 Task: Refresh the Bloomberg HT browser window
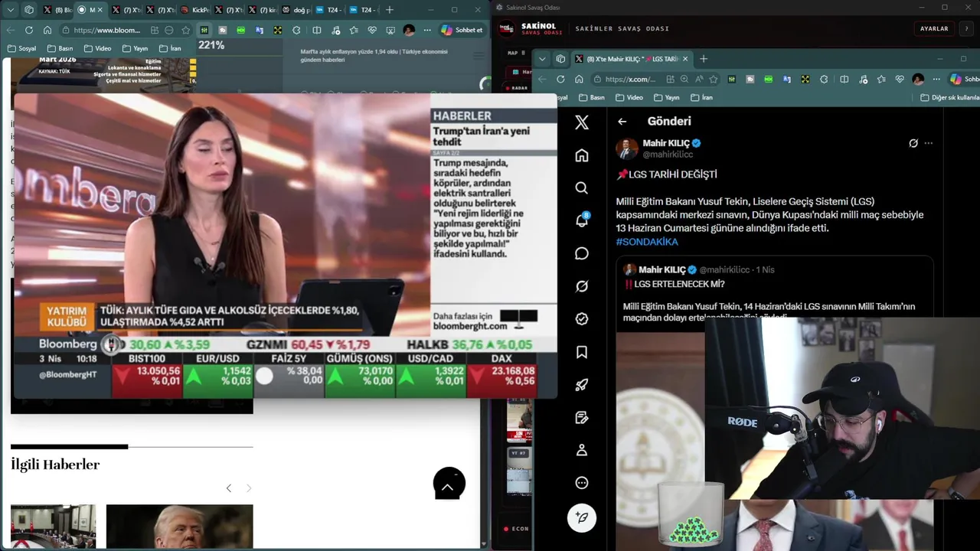[29, 30]
